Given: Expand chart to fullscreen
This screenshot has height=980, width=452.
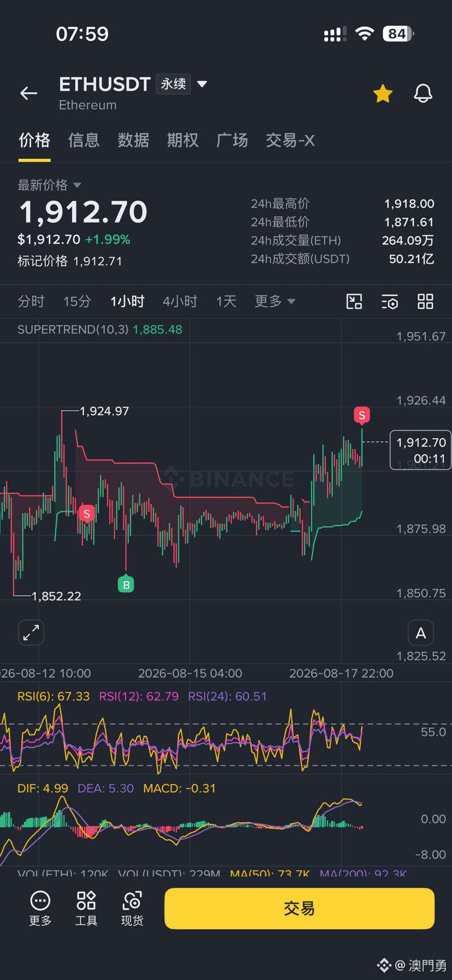Looking at the screenshot, I should 31,632.
